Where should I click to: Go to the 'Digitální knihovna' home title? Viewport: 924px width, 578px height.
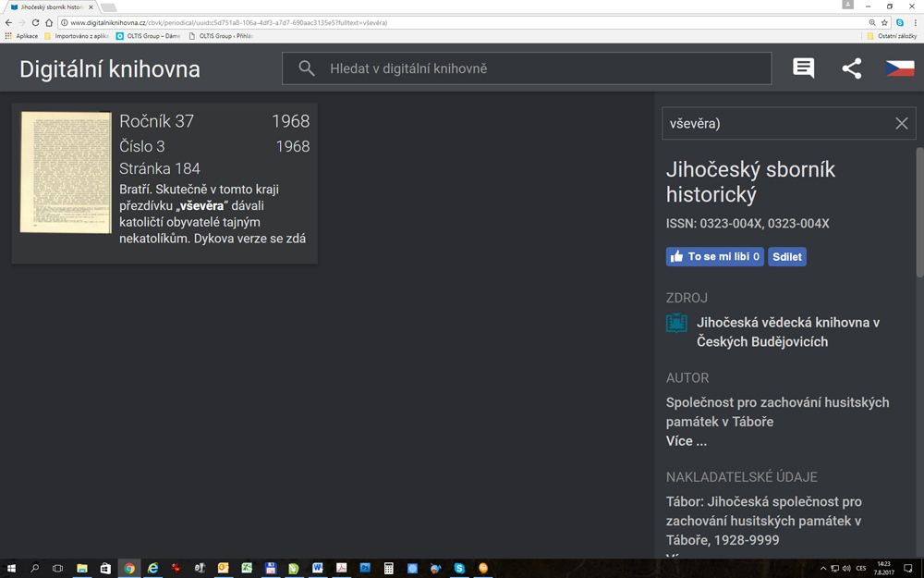(110, 69)
